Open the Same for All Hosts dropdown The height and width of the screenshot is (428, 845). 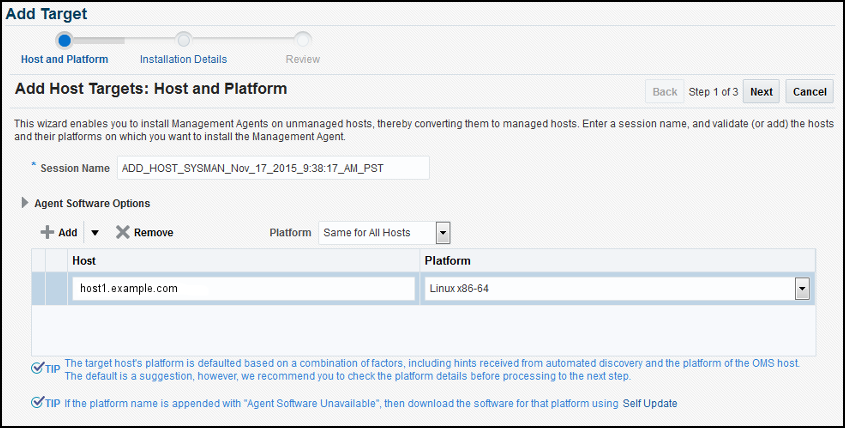442,233
